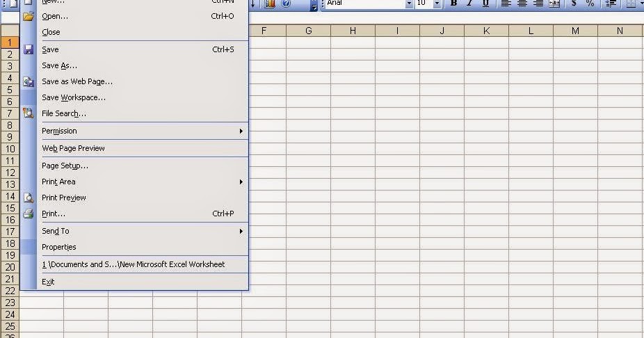This screenshot has height=338, width=644.
Task: Align cell text left
Action: click(506, 3)
